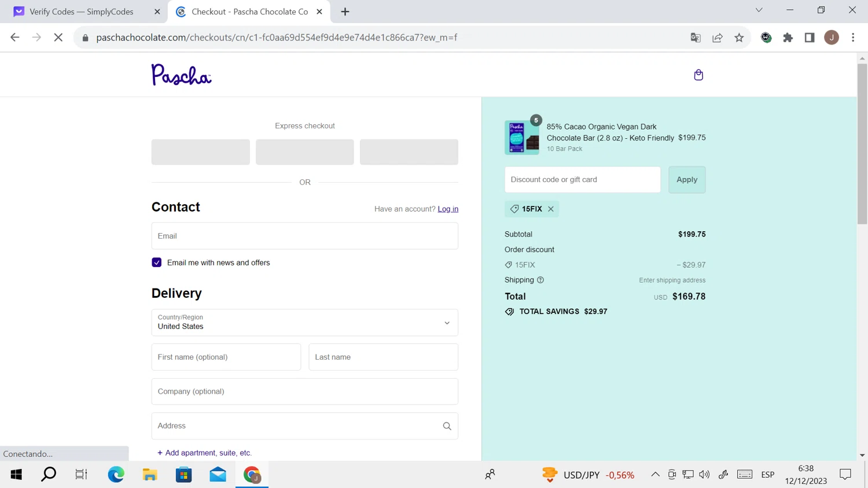Open the People icon on the taskbar
The image size is (868, 488).
(x=490, y=475)
